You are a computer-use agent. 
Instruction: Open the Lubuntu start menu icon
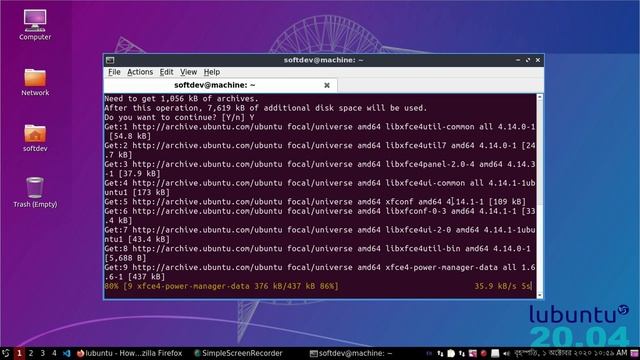[x=6, y=353]
